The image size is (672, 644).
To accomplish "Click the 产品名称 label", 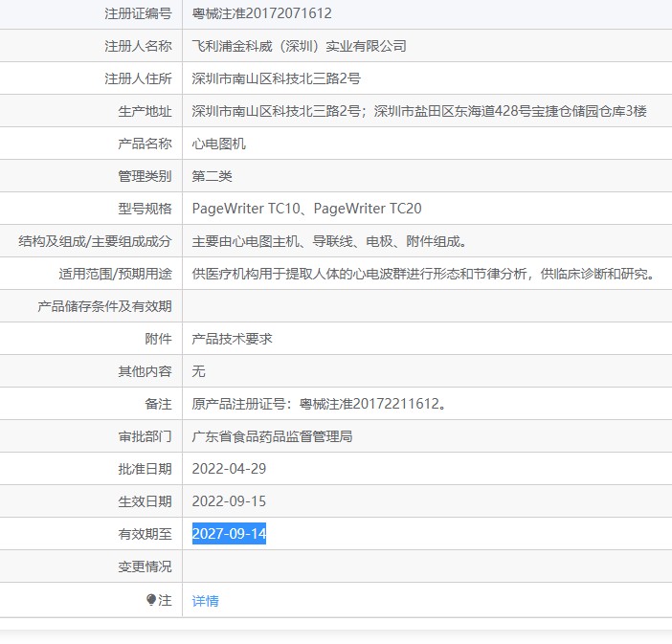I will coord(145,144).
